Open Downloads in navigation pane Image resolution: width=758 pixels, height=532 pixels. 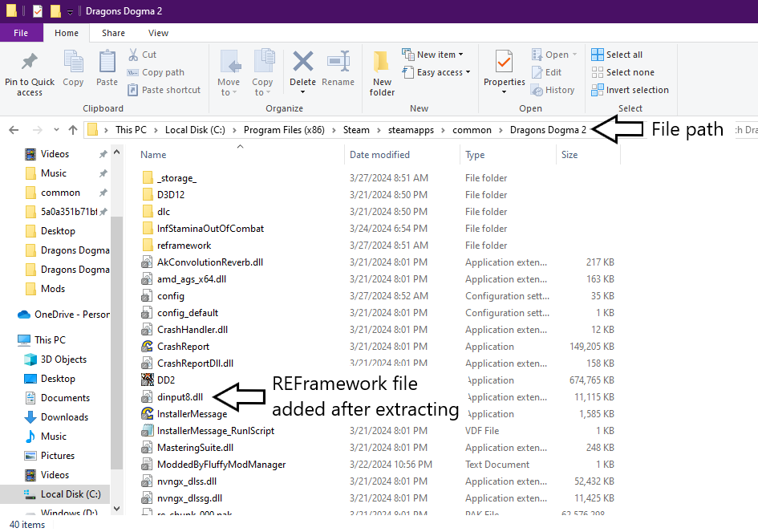point(64,417)
